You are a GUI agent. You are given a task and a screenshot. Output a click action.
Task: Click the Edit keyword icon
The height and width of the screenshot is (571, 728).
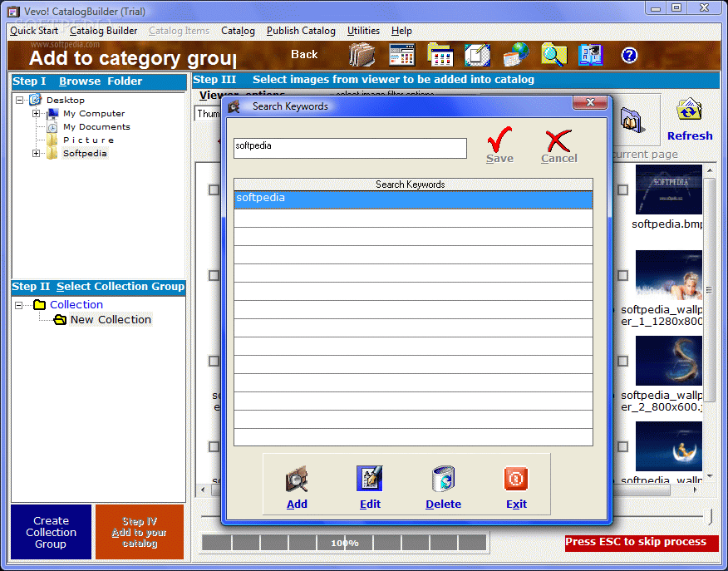pos(370,479)
